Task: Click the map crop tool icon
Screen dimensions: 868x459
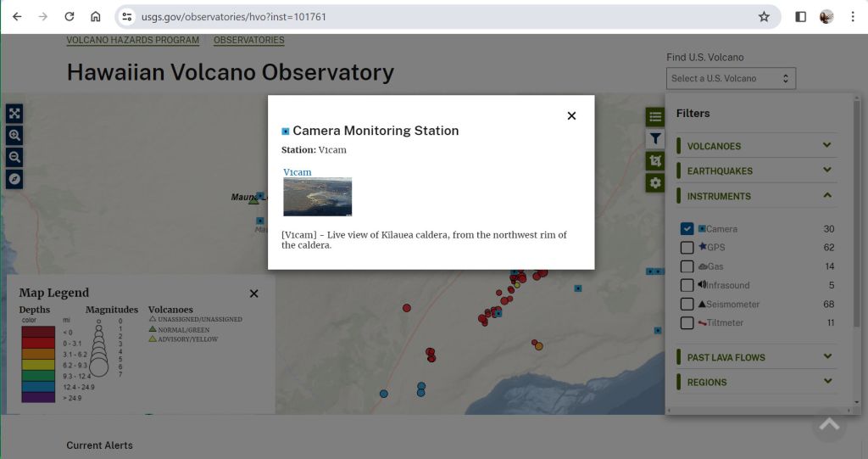Action: point(654,160)
